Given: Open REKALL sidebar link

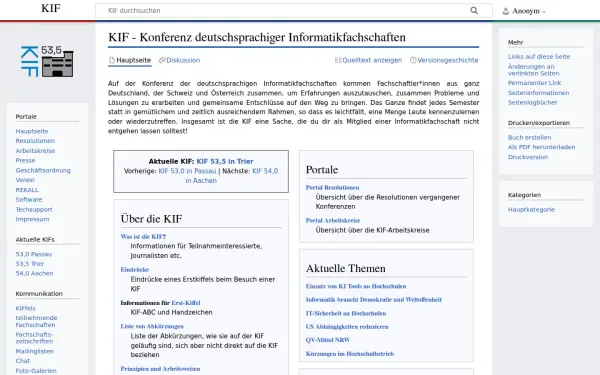Looking at the screenshot, I should (27, 190).
